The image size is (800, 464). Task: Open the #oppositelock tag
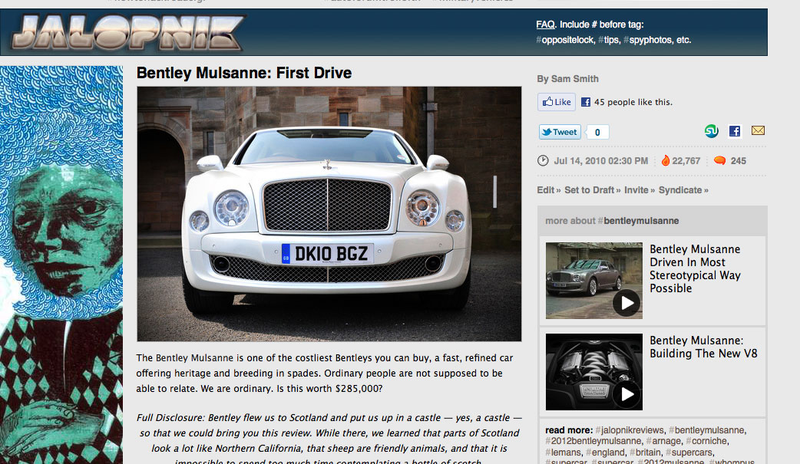pos(565,40)
